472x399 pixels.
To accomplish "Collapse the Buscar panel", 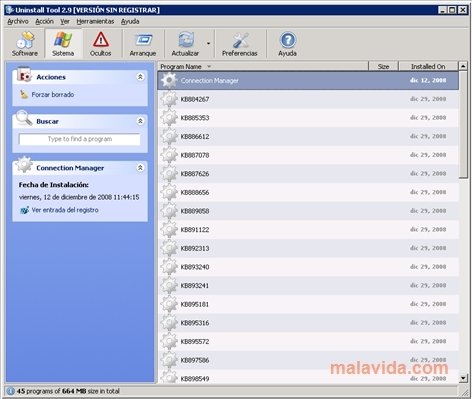I will pos(140,121).
